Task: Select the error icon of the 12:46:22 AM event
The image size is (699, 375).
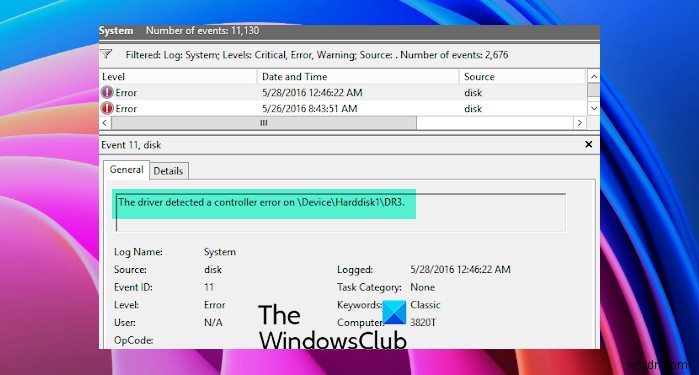Action: (x=107, y=92)
